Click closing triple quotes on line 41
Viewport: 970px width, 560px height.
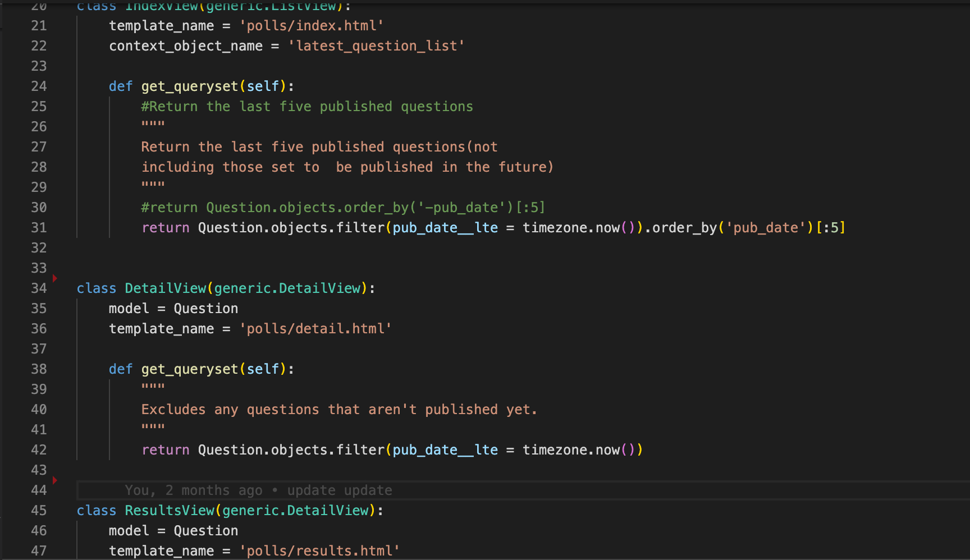click(x=153, y=428)
